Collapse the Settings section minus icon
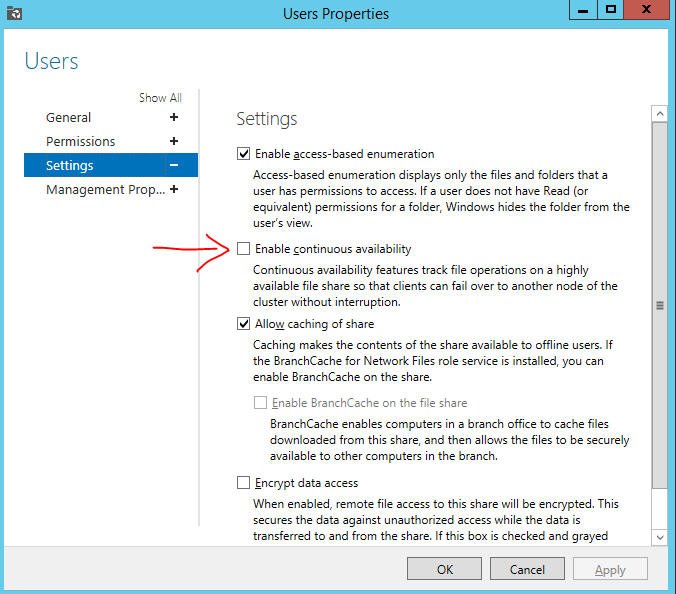This screenshot has height=594, width=676. click(174, 165)
